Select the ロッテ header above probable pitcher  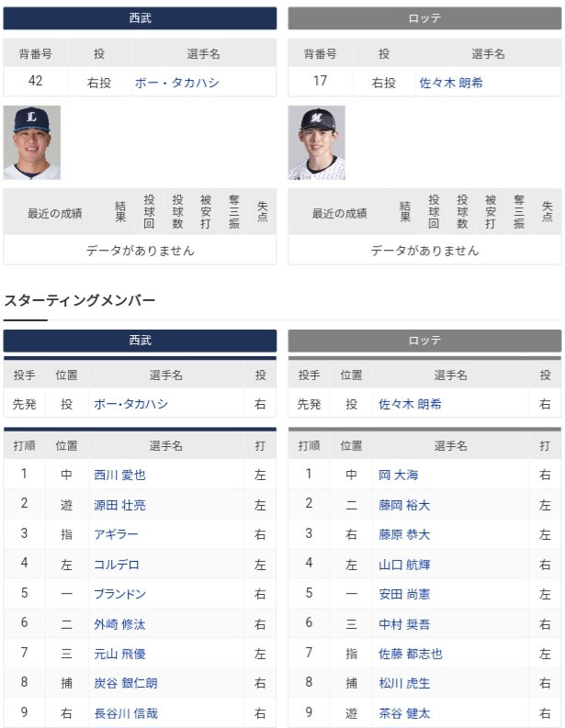(424, 18)
